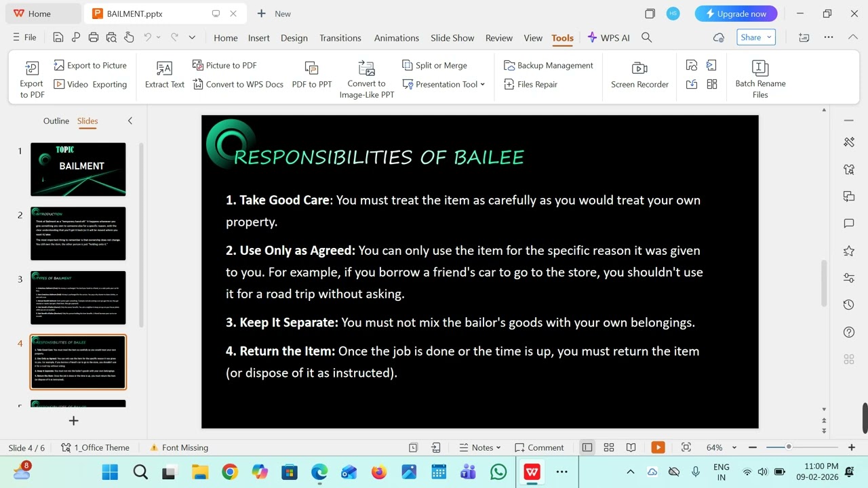
Task: Click the Undo arrow icon
Action: click(147, 38)
